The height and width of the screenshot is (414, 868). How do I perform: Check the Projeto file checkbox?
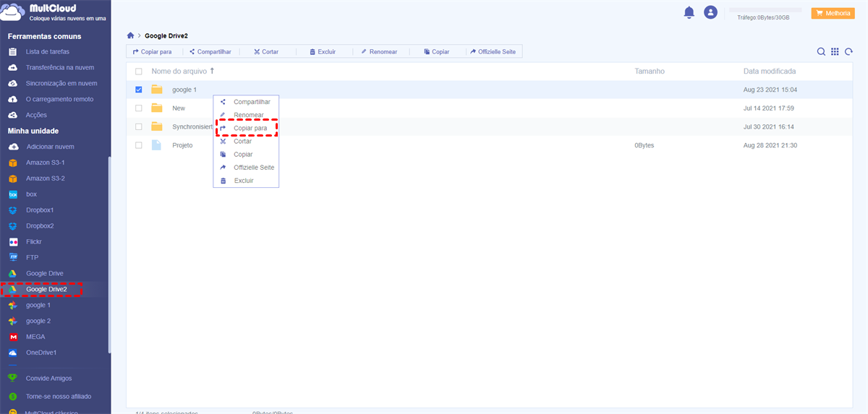[x=139, y=145]
